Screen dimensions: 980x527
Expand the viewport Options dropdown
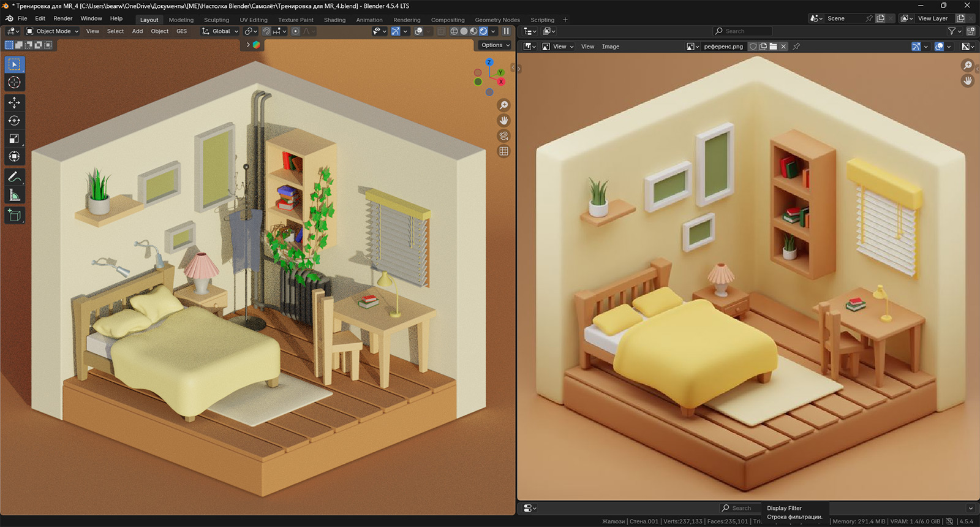[495, 45]
